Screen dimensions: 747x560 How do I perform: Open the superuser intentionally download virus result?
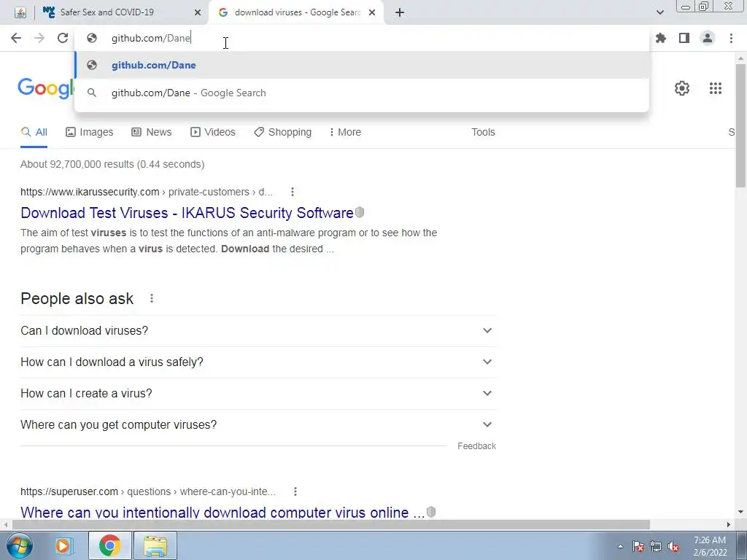(222, 513)
